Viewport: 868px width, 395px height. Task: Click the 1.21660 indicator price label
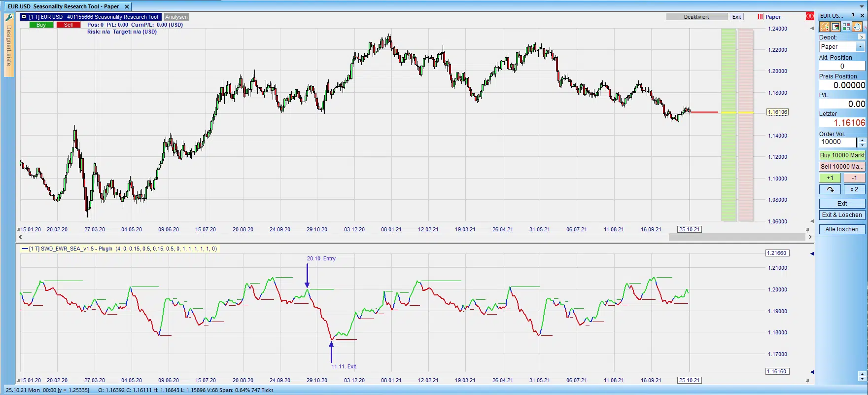(x=777, y=253)
